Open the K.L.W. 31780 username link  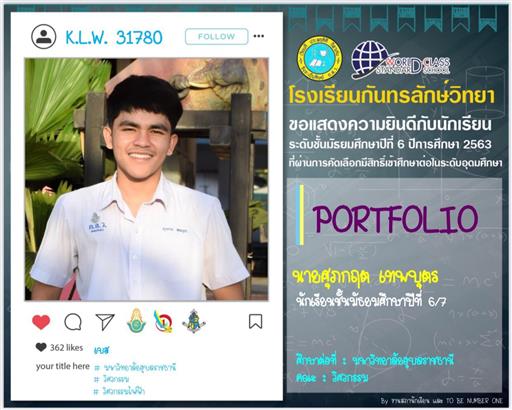[x=114, y=38]
